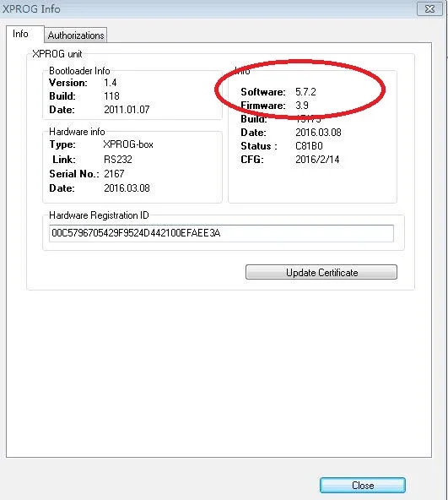448x500 pixels.
Task: Click the Version: label
Action: click(x=68, y=83)
